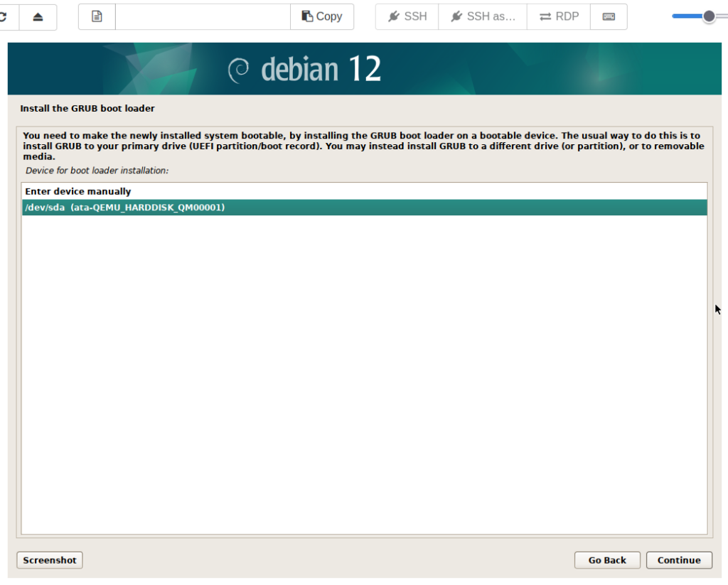Focus the clipboard text input field

point(203,16)
